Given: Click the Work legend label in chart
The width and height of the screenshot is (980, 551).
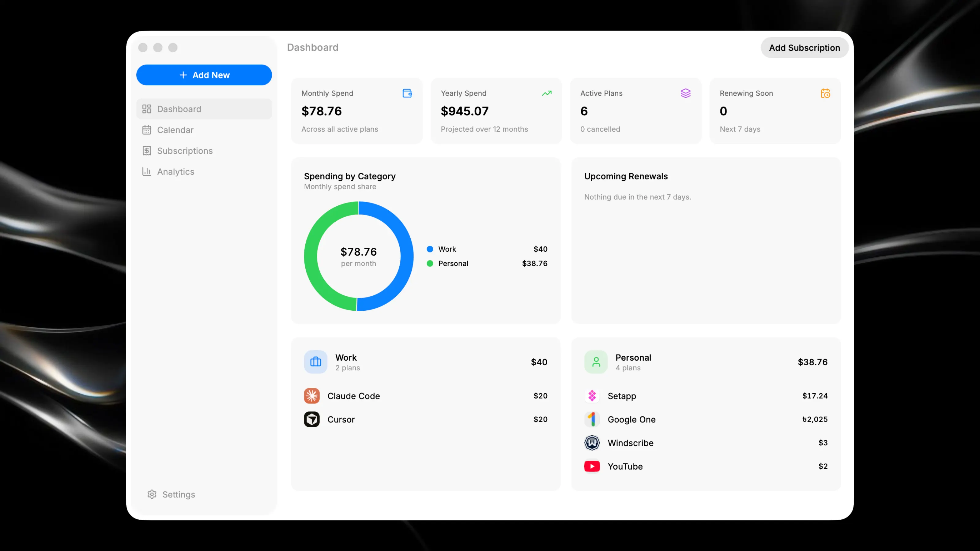Looking at the screenshot, I should pyautogui.click(x=447, y=249).
